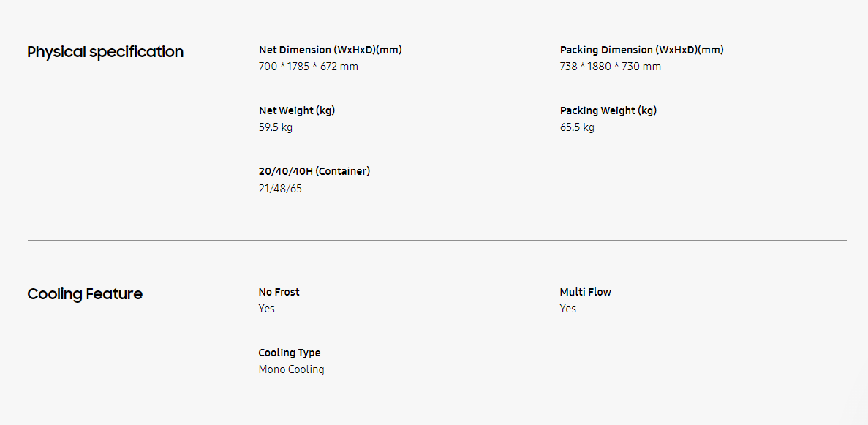
Task: Click the Cooling Type label
Action: (x=290, y=353)
